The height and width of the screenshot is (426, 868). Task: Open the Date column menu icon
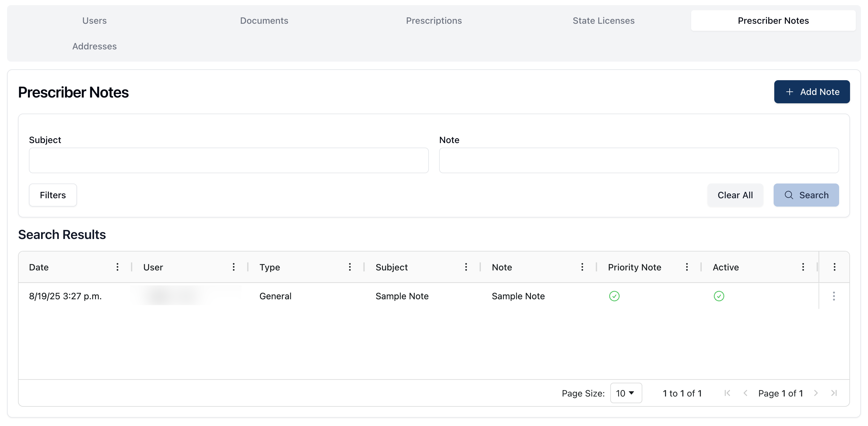(x=117, y=267)
